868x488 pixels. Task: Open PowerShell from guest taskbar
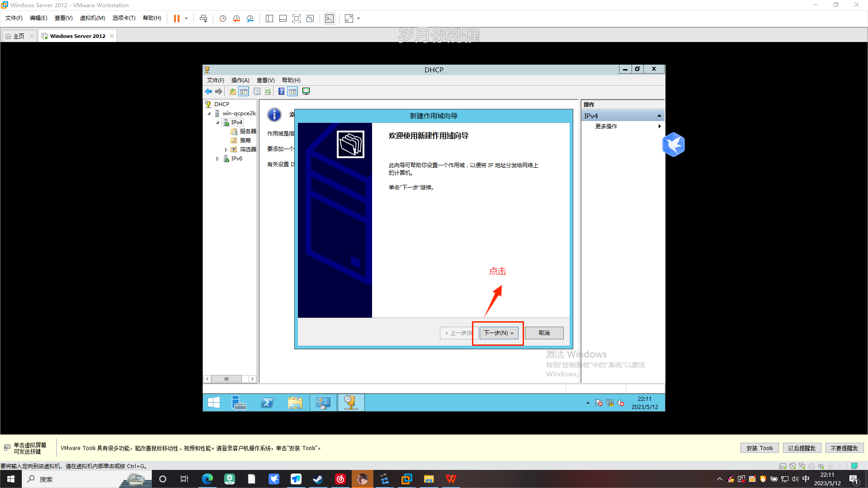267,403
